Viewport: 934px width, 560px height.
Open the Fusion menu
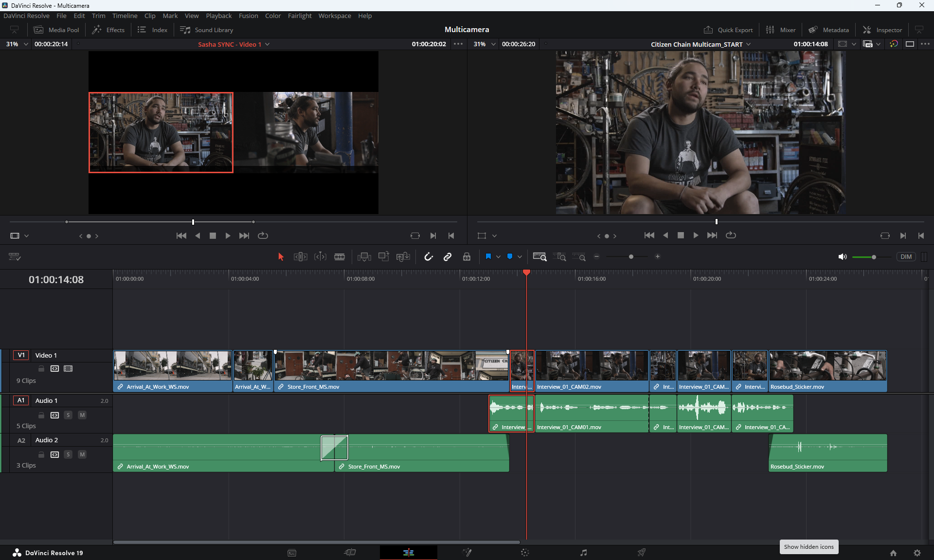248,16
